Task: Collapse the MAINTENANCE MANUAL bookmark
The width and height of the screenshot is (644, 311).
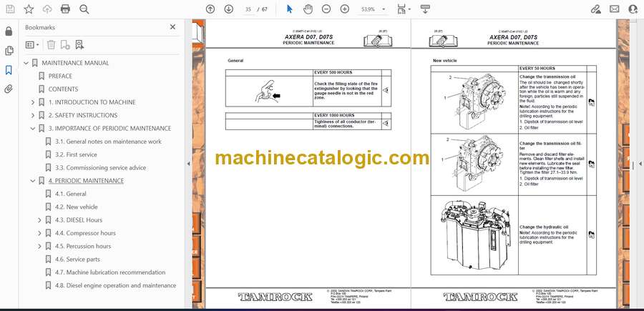Action: [26, 63]
